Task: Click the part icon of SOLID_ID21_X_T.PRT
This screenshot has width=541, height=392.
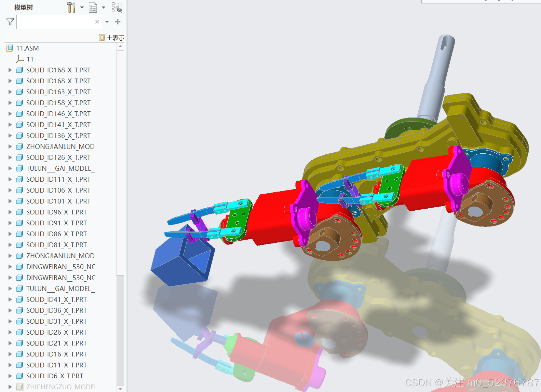Action: click(20, 343)
